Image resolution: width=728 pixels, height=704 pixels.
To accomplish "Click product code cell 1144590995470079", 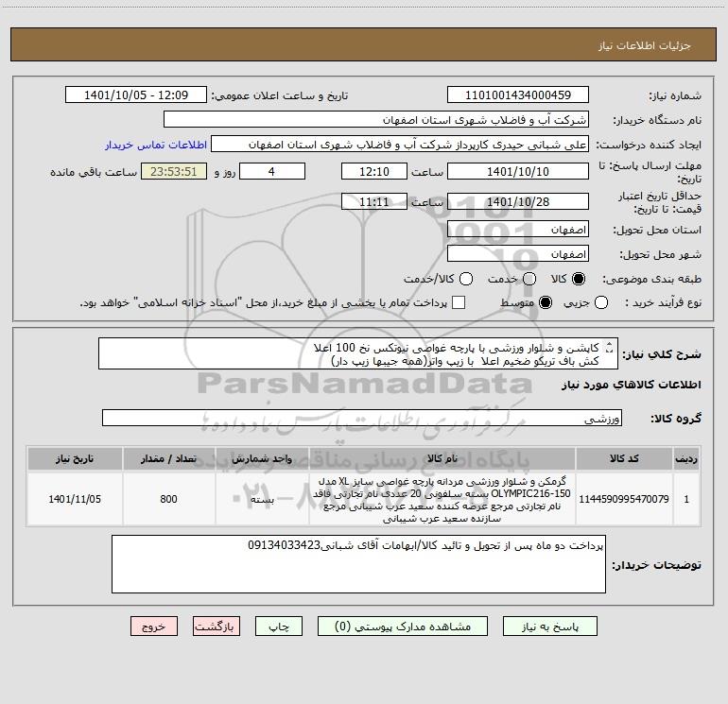I will (x=624, y=499).
